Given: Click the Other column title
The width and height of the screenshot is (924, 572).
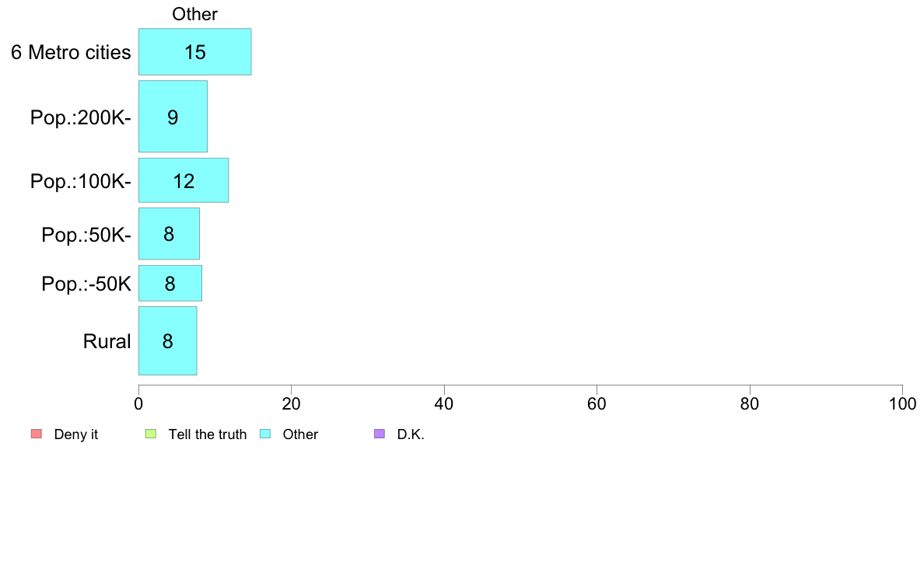Looking at the screenshot, I should point(194,14).
